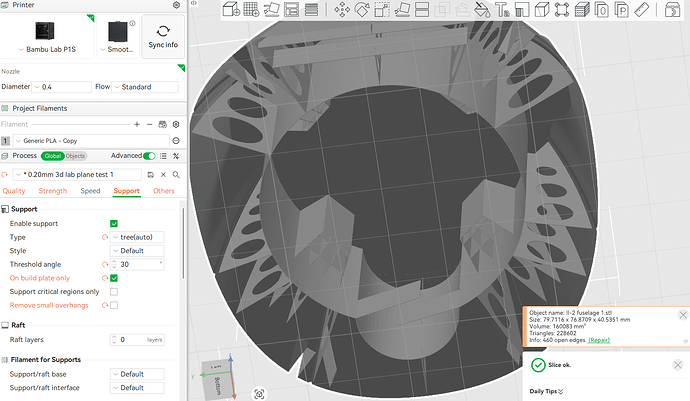The image size is (690, 401).
Task: Select the Move tool
Action: pyautogui.click(x=342, y=9)
